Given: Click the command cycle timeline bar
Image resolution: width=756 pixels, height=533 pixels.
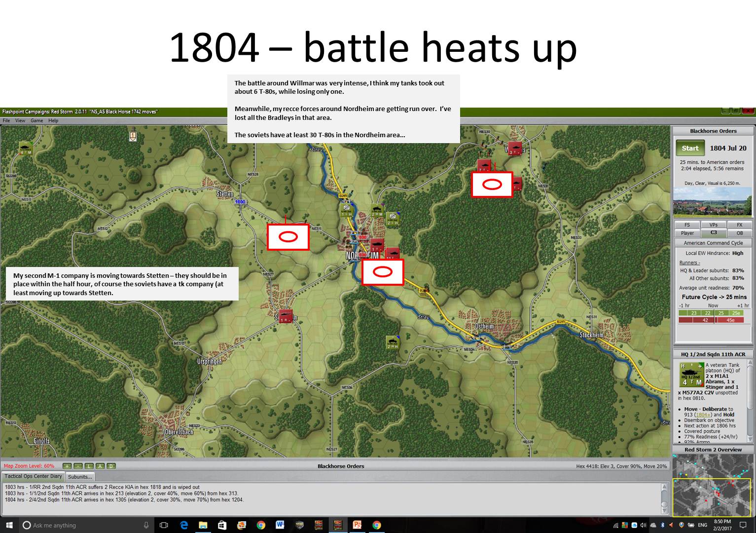Looking at the screenshot, I should coord(711,316).
